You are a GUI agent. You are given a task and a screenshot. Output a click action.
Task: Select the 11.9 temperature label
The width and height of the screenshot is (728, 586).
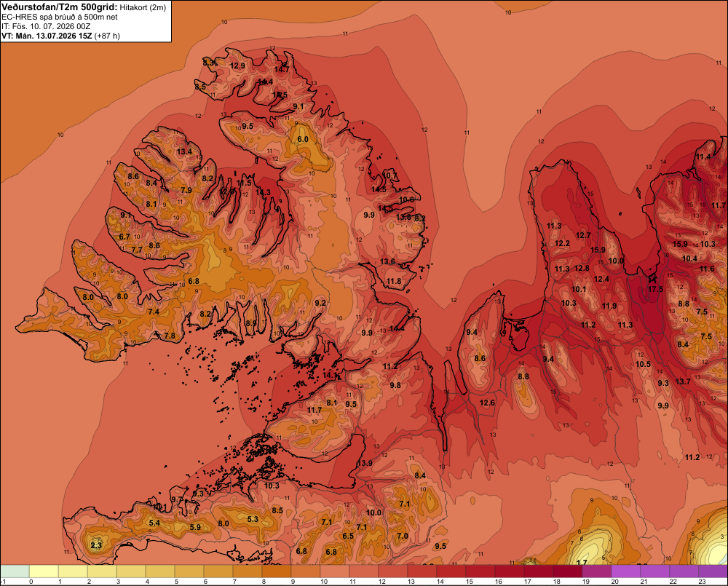coord(609,306)
